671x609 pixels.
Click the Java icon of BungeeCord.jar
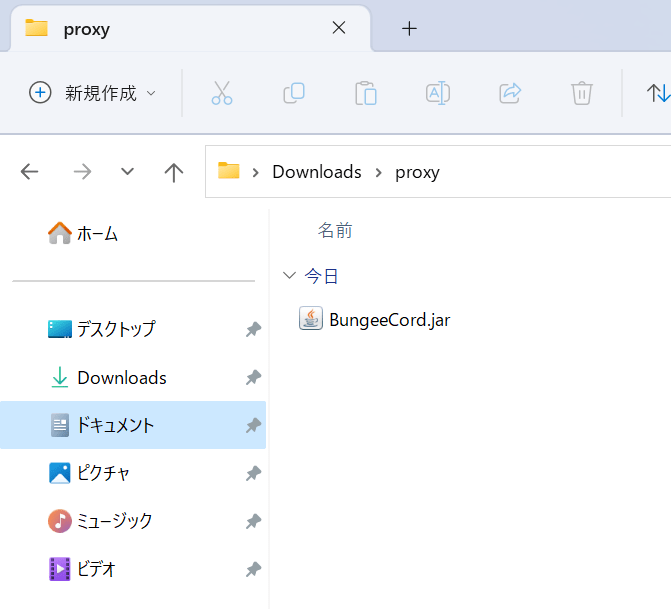pyautogui.click(x=311, y=318)
